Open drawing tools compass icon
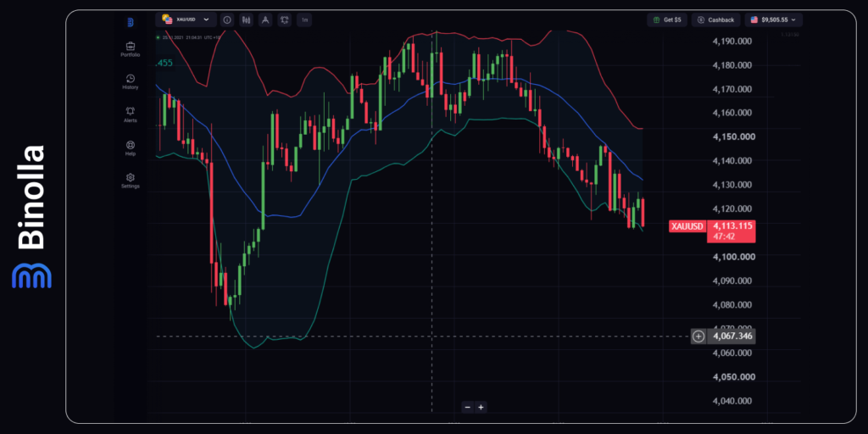 [x=265, y=20]
